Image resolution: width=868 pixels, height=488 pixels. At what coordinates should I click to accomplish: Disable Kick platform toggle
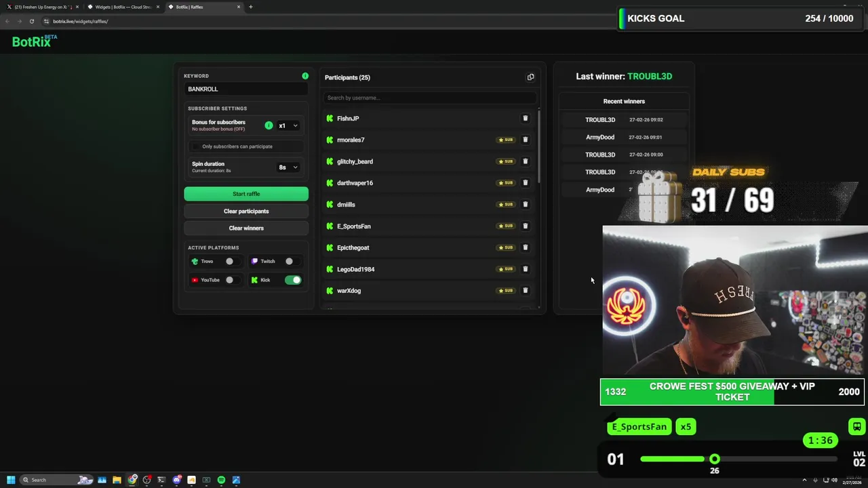(x=293, y=280)
